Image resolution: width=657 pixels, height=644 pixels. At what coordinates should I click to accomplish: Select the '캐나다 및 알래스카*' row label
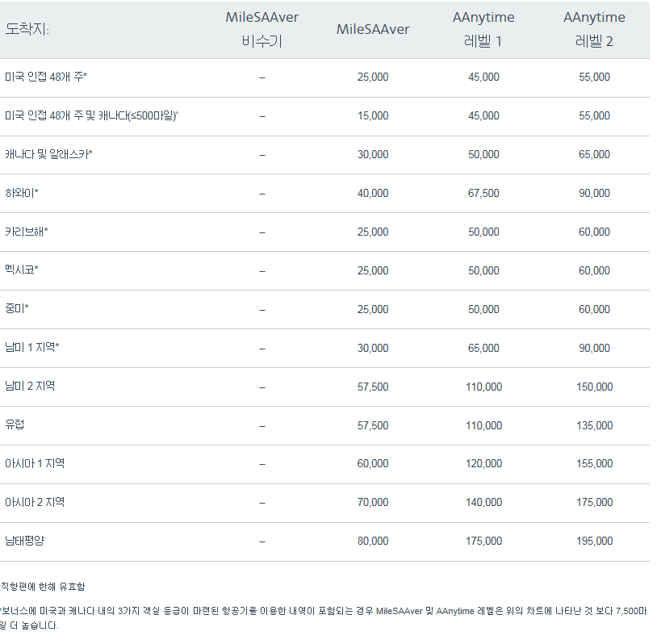(48, 155)
